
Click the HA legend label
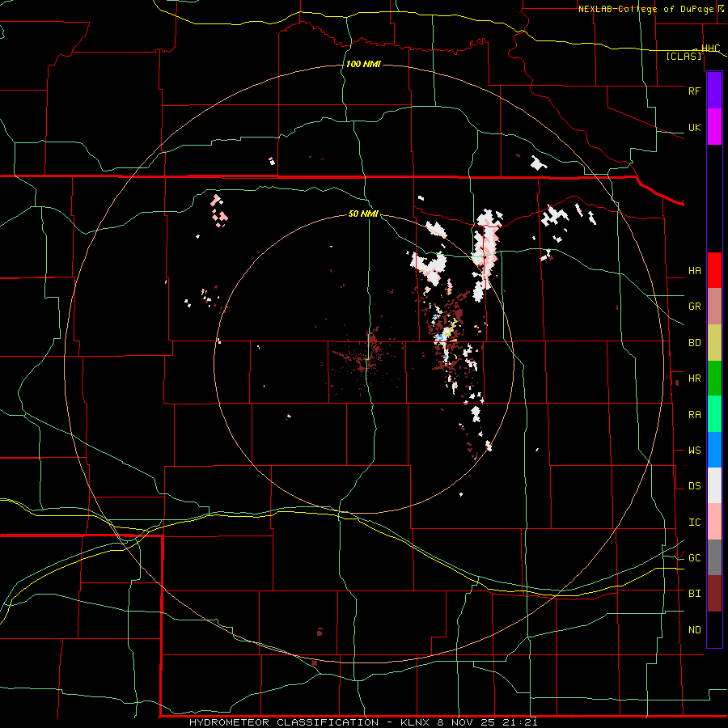point(694,271)
